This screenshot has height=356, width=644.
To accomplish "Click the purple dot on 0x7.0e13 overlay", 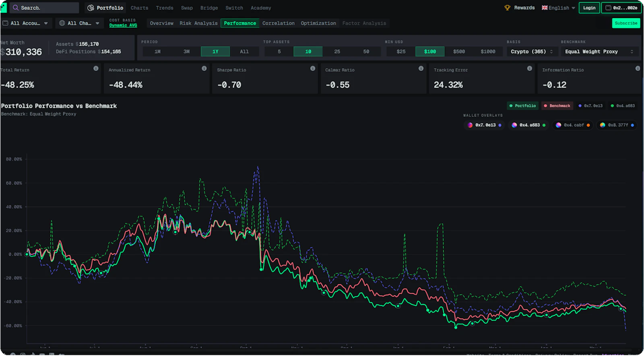I will pos(500,125).
